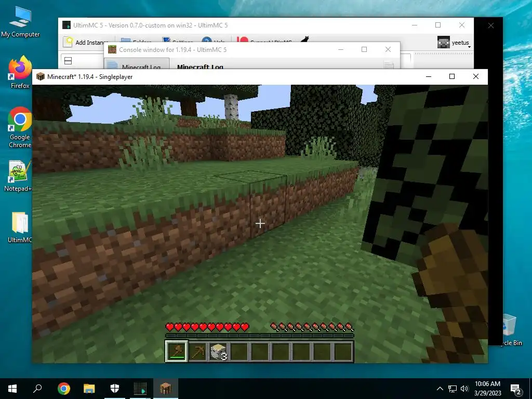532x399 pixels.
Task: Open File Explorer from the taskbar
Action: (x=89, y=389)
